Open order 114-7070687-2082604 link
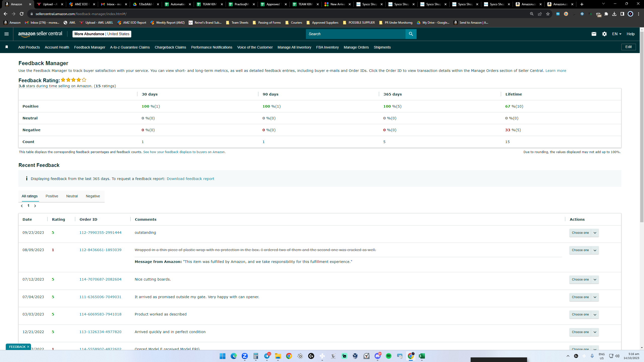This screenshot has width=644, height=362. coord(100,279)
